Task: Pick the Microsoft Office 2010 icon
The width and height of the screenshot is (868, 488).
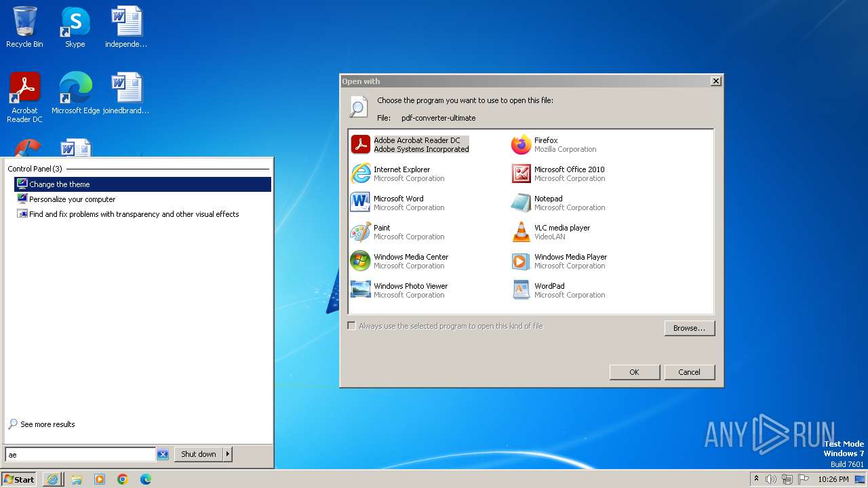Action: tap(521, 174)
